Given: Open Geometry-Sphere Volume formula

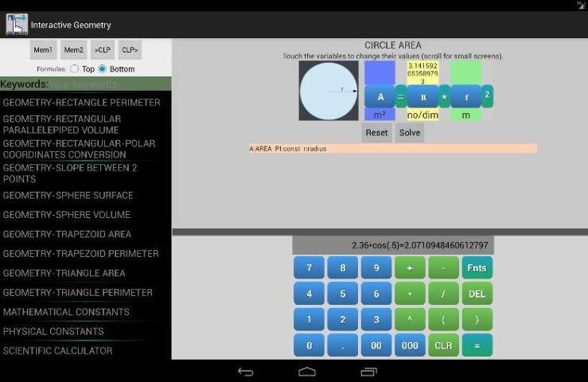Looking at the screenshot, I should coord(67,215).
